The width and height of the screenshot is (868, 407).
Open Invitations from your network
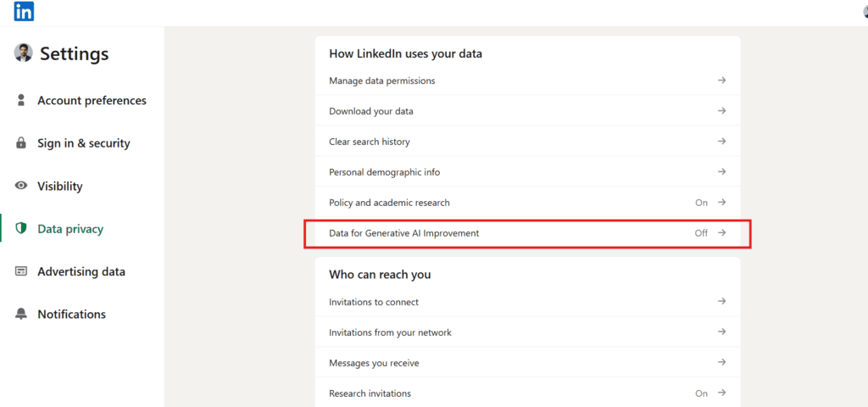527,332
